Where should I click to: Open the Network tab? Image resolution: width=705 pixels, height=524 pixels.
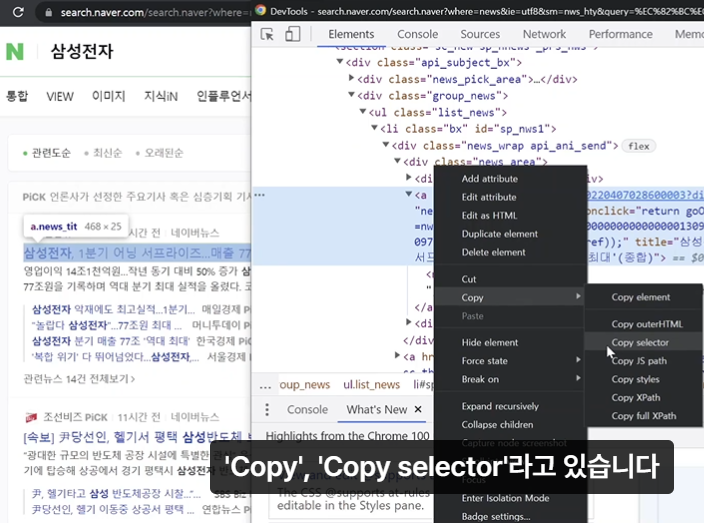tap(544, 34)
